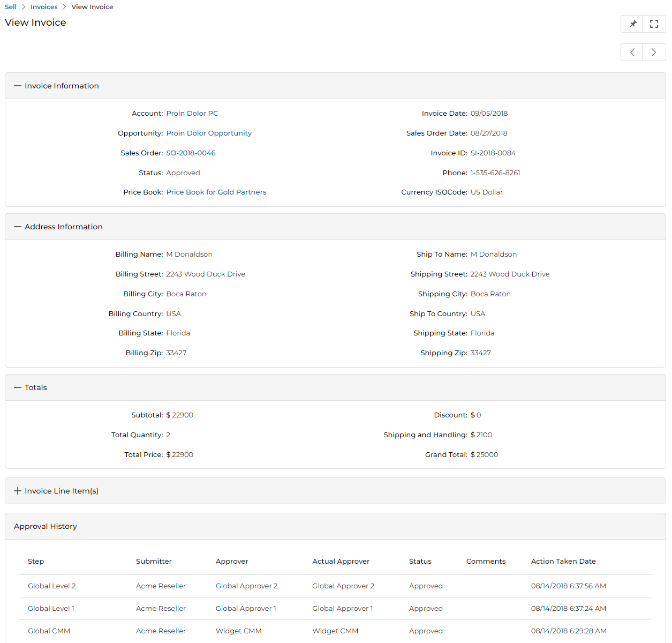Click the Subtotal $ 22900 value
This screenshot has height=643, width=672.
[180, 415]
